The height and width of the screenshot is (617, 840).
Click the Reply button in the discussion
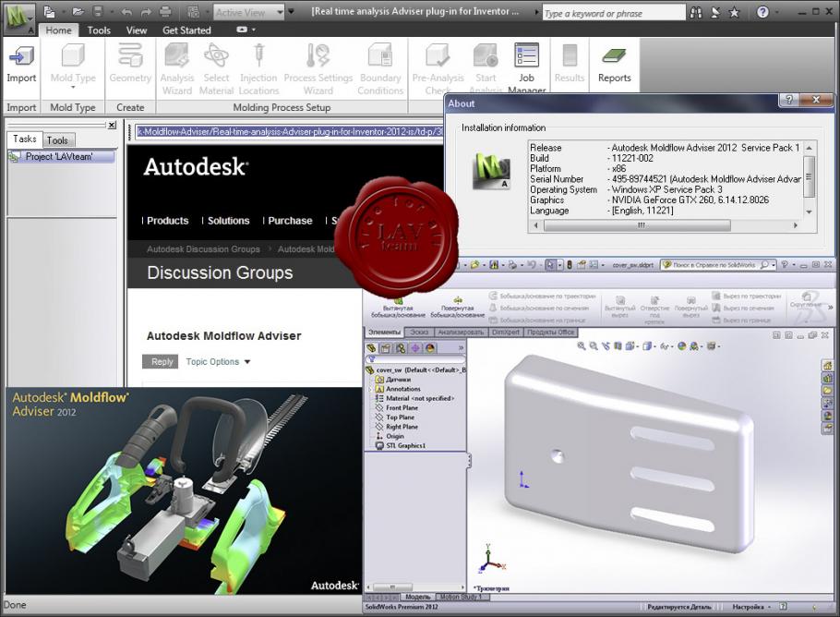tap(162, 362)
